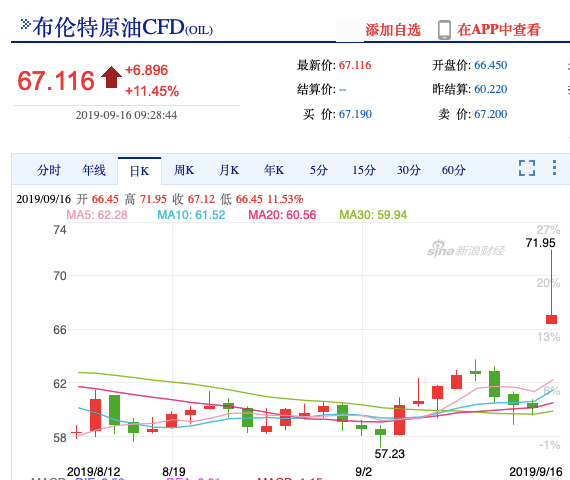Choose the 30分 interval tab
Screen dimensions: 570x480
click(409, 170)
